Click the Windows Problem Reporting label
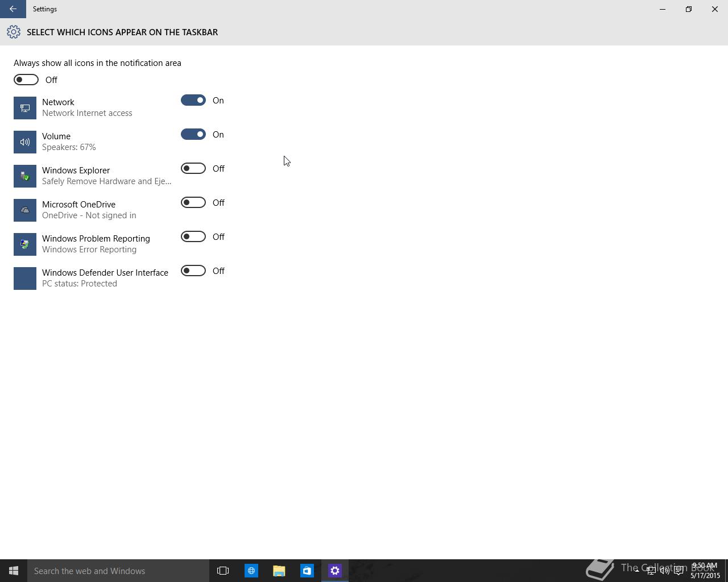 96,239
